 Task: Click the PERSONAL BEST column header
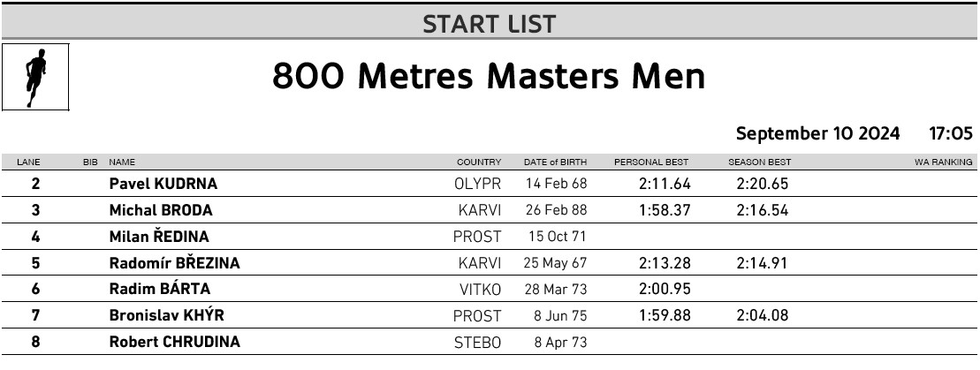[x=651, y=162]
